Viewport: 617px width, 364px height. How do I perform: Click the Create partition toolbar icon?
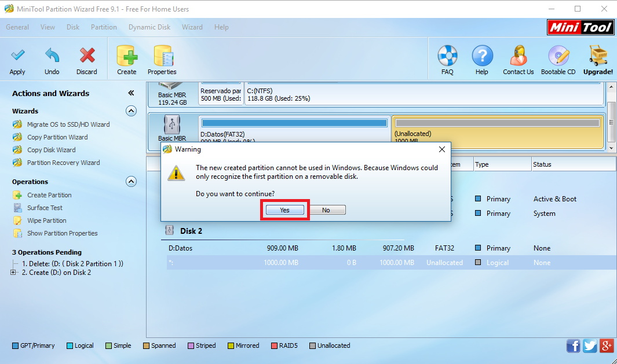tap(127, 56)
